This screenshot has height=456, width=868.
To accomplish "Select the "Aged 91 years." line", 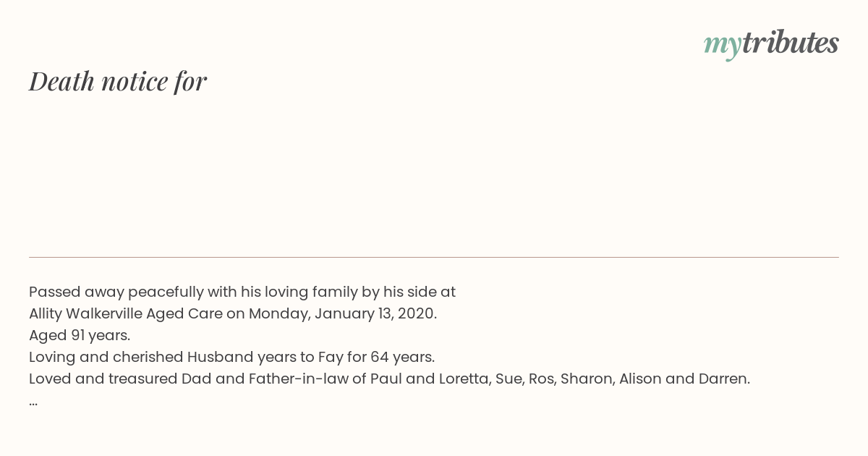I will coord(80,336).
